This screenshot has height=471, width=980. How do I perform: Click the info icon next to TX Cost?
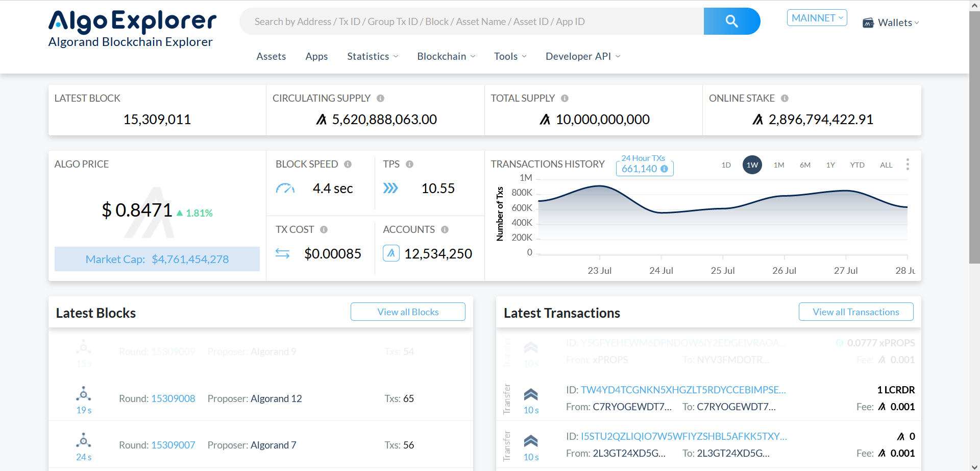click(324, 229)
